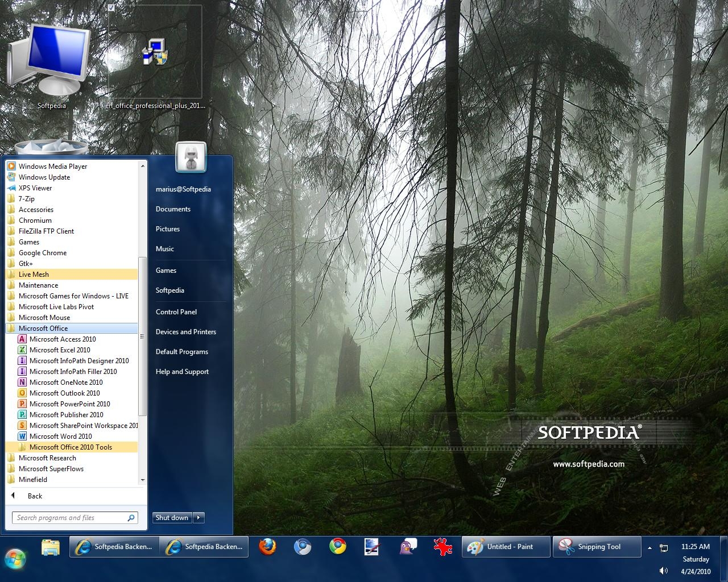728x582 pixels.
Task: Click the user account picture
Action: tap(191, 157)
